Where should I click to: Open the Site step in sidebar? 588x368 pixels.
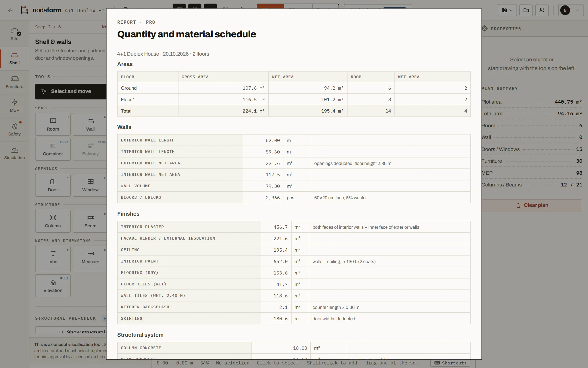[14, 34]
